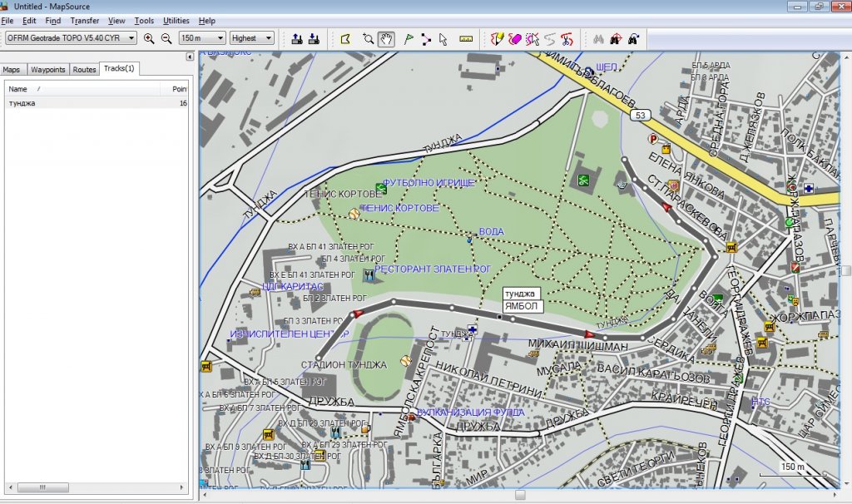Select the Map tool icon
The width and height of the screenshot is (852, 504).
pos(346,38)
